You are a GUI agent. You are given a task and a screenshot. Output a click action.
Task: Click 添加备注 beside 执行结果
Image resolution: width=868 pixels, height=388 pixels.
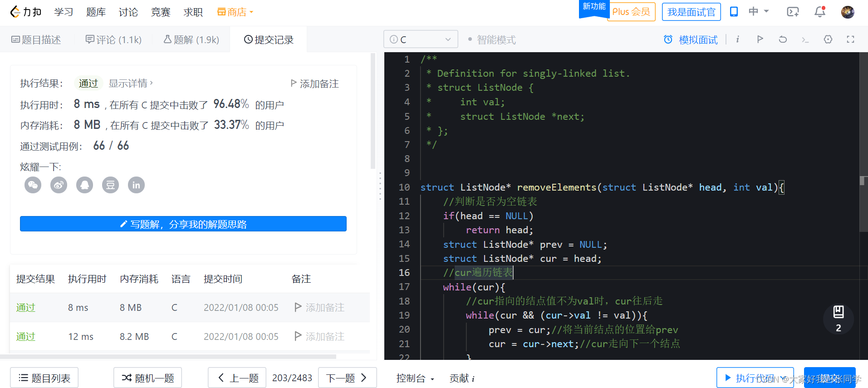pyautogui.click(x=314, y=83)
